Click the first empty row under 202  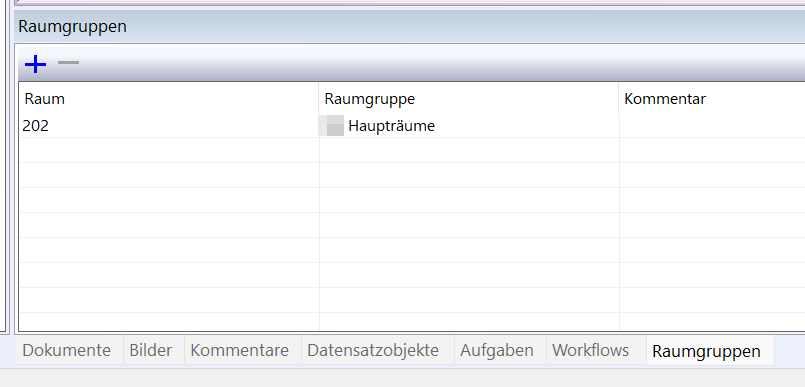point(412,150)
